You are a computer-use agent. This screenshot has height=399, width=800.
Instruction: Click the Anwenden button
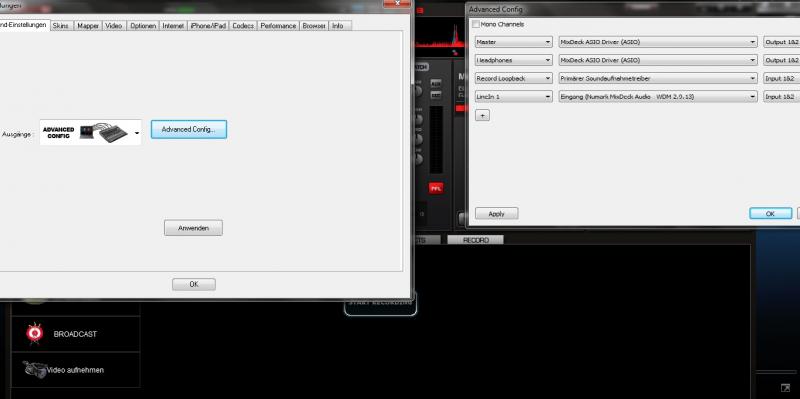tap(193, 228)
